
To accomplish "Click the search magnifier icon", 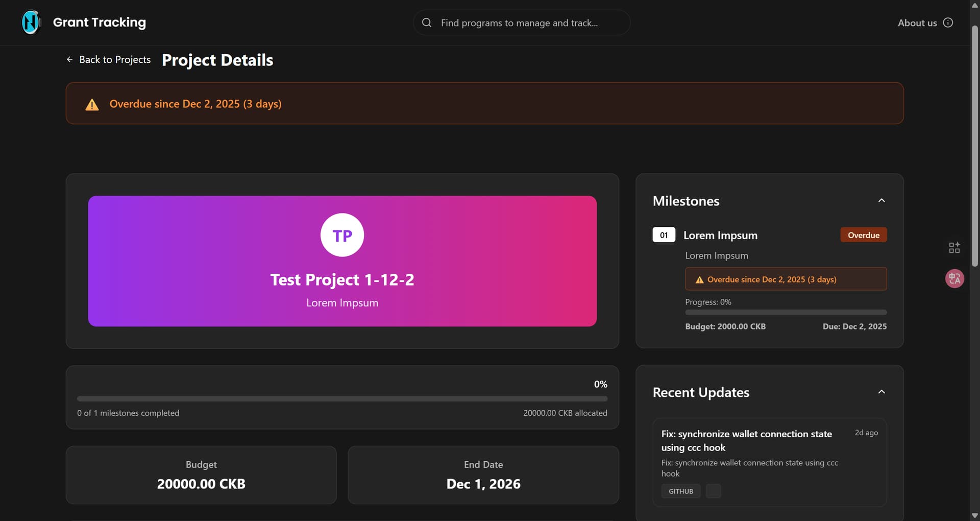I will [427, 22].
